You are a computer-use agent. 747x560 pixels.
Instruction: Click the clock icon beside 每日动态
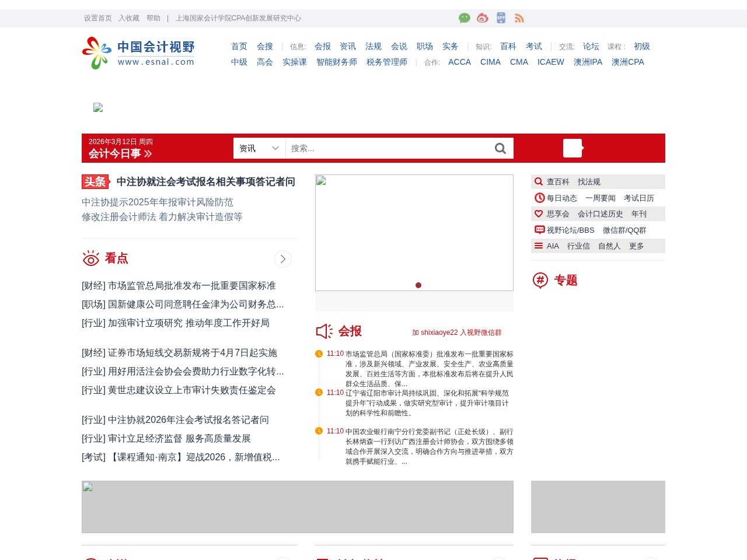[x=539, y=198]
